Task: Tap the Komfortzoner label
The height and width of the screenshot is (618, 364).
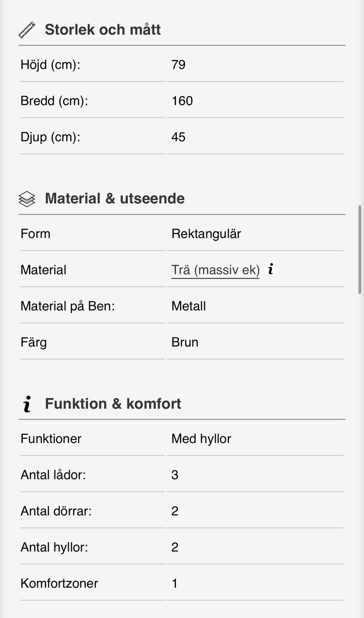Action: (60, 583)
